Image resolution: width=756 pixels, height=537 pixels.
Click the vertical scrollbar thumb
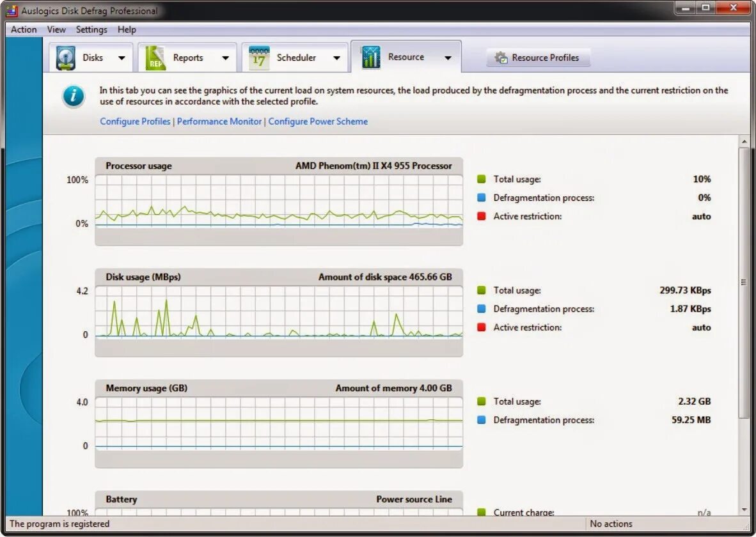coord(744,283)
